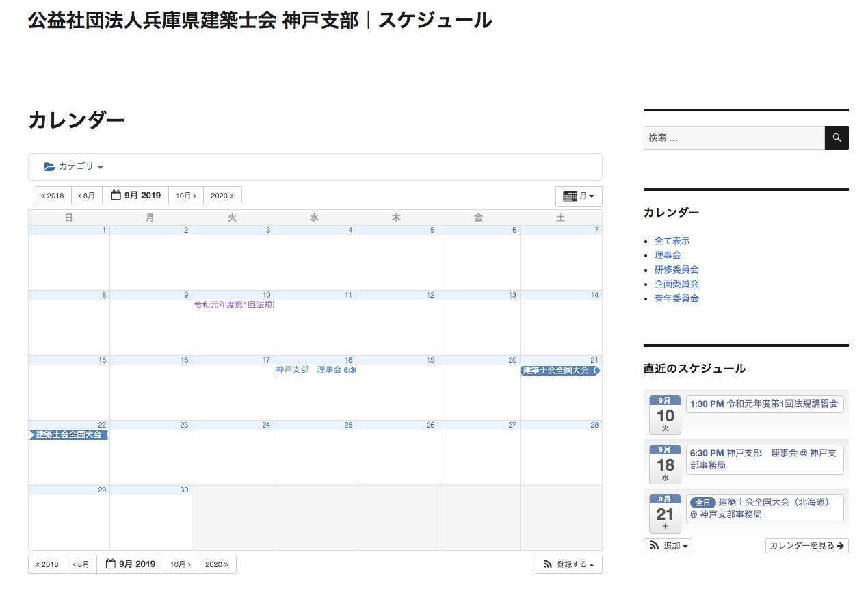Open 青年委員会 category link
The image size is (868, 591).
(676, 298)
